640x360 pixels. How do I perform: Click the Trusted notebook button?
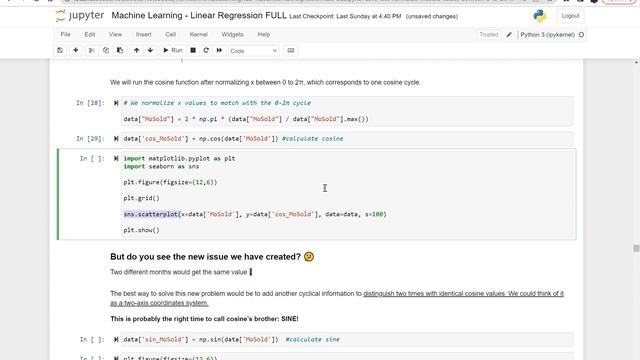tap(489, 35)
